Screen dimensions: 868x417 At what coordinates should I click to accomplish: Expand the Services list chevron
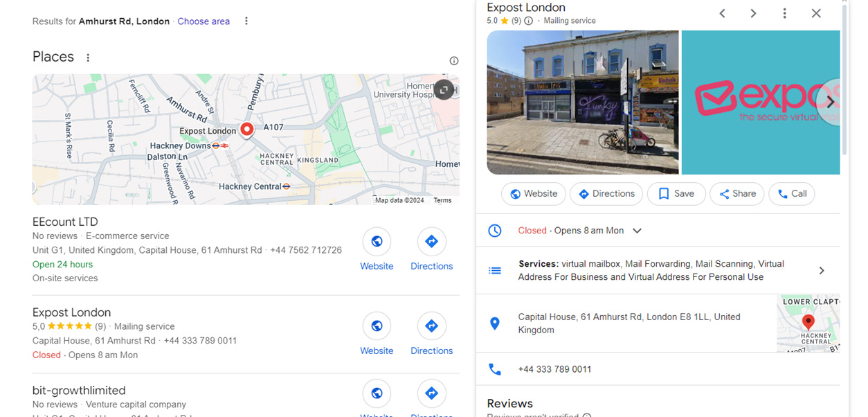point(822,271)
